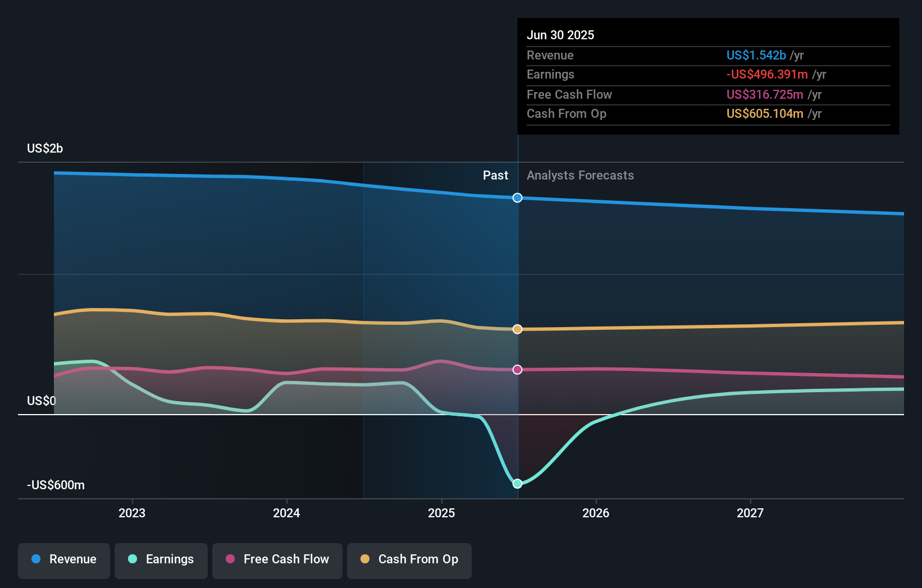Click the 2026 x-axis label
922x588 pixels.
[596, 513]
